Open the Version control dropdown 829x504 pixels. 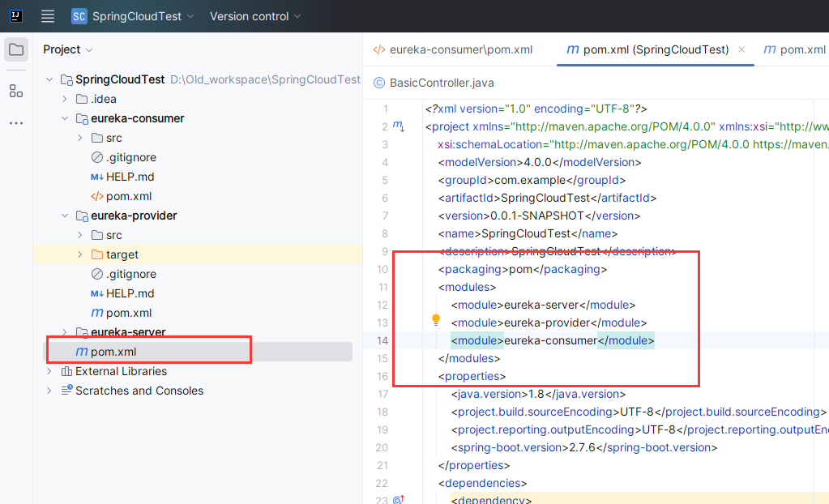tap(255, 16)
